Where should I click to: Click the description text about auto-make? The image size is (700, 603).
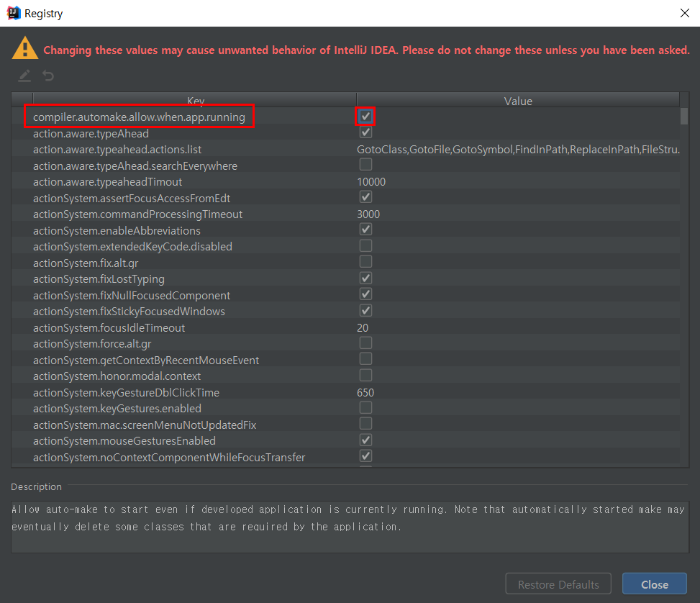pyautogui.click(x=347, y=518)
